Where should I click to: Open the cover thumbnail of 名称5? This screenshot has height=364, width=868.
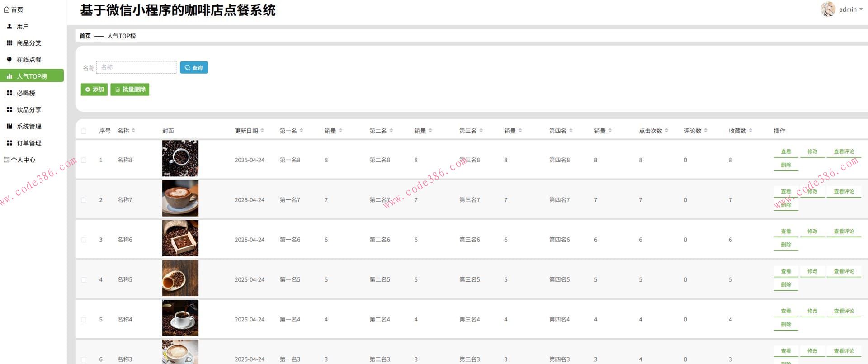(x=180, y=278)
